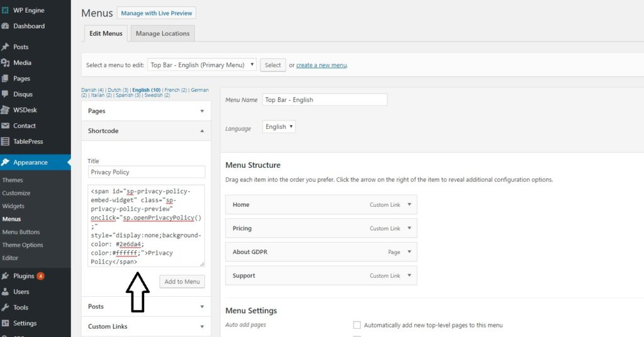
Task: Expand the Support menu item options
Action: pyautogui.click(x=409, y=275)
